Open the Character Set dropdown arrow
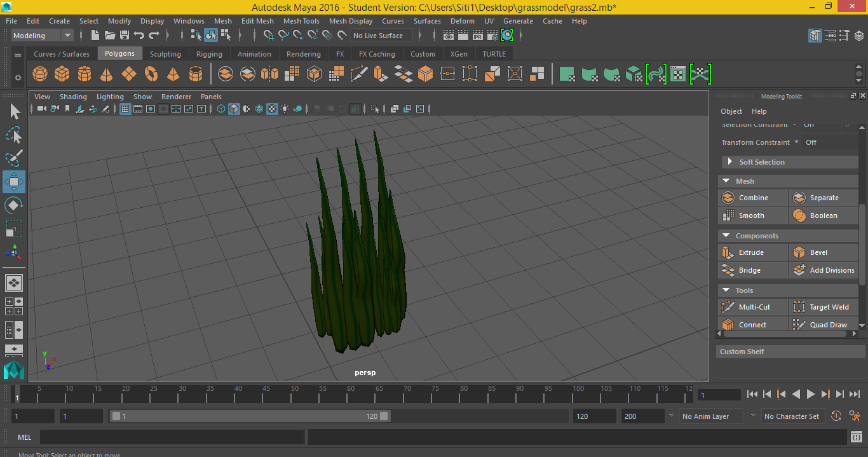The height and width of the screenshot is (457, 868). pyautogui.click(x=753, y=416)
